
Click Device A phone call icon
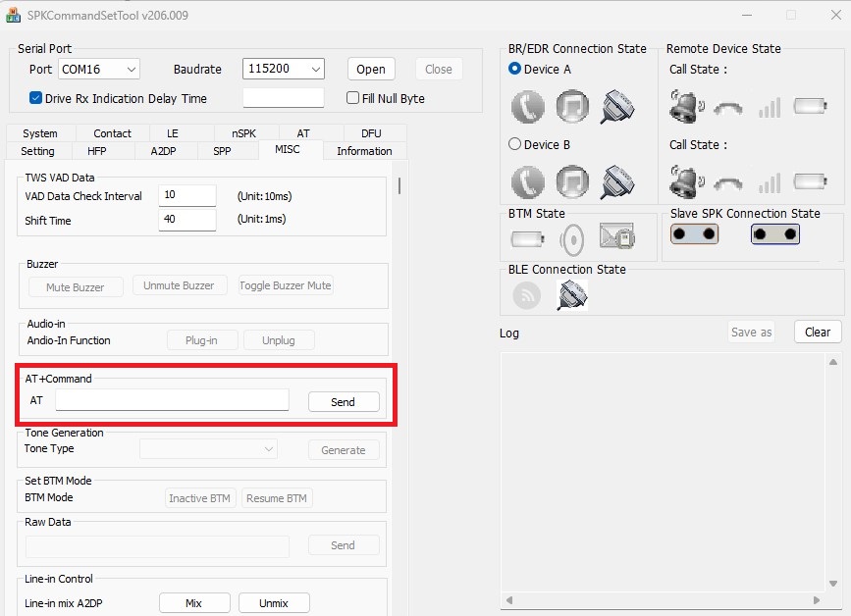click(527, 106)
